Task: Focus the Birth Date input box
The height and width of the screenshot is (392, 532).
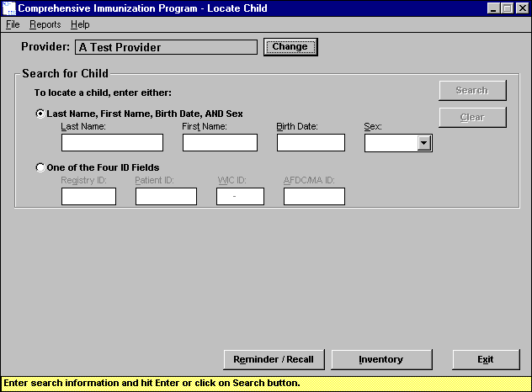Action: point(311,143)
